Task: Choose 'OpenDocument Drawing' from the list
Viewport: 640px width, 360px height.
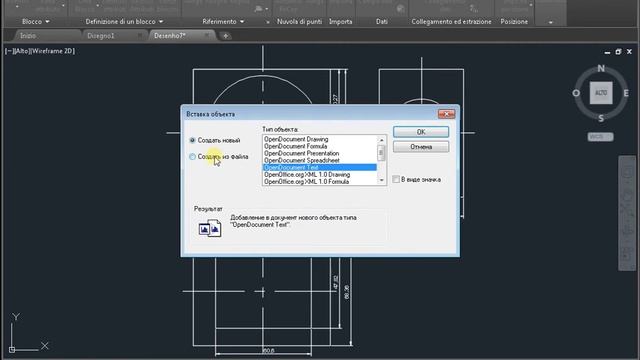Action: coord(296,139)
